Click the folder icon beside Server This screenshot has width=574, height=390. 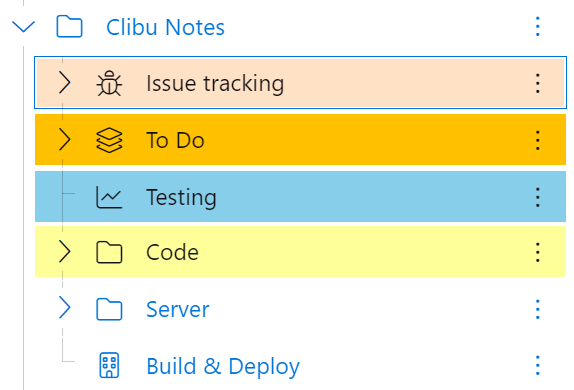(109, 309)
